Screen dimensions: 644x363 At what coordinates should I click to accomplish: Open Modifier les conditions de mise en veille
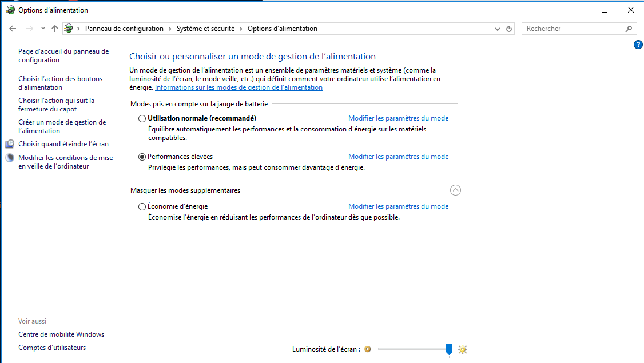(65, 162)
